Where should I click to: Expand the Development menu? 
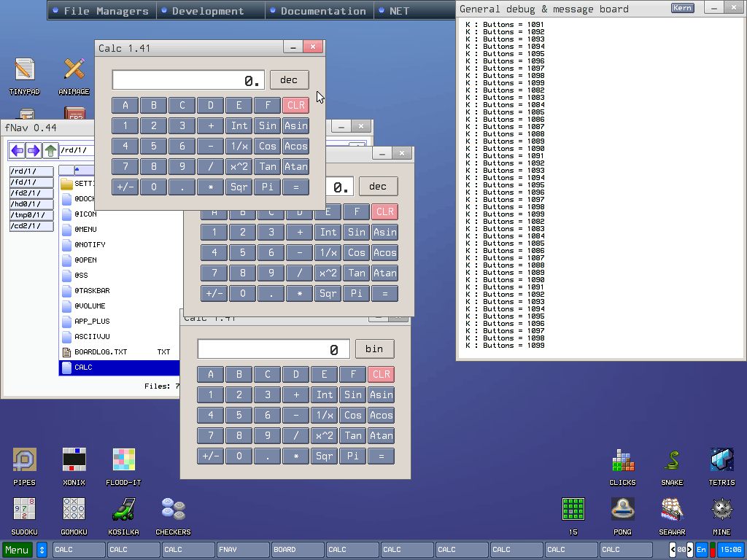coord(208,11)
